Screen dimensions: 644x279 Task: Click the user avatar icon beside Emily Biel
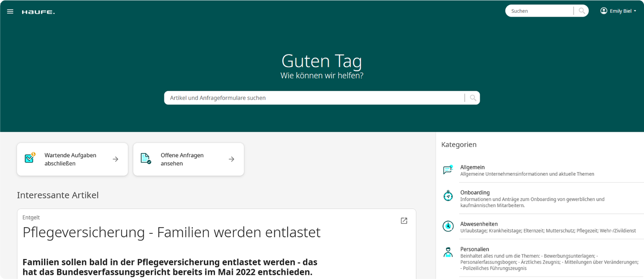pos(604,11)
